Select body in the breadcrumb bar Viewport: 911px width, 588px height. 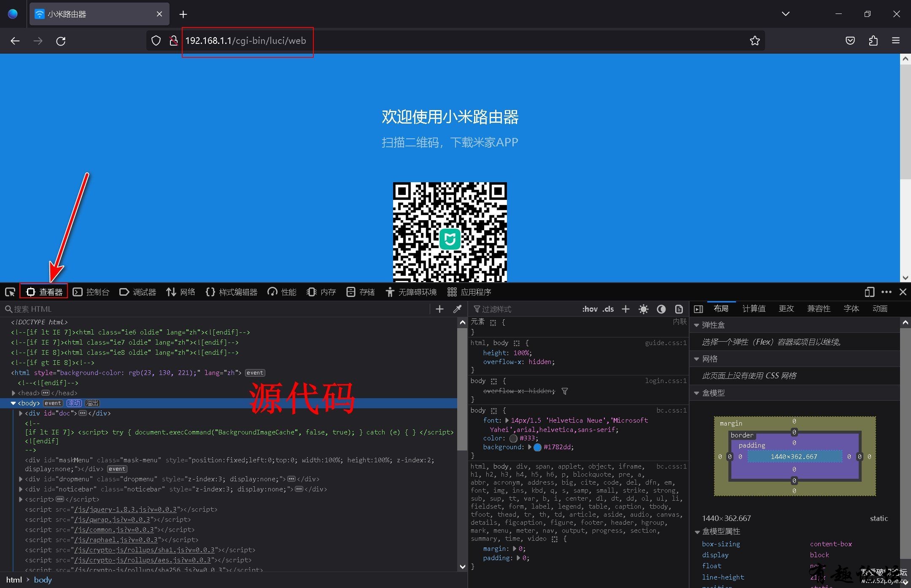coord(43,580)
